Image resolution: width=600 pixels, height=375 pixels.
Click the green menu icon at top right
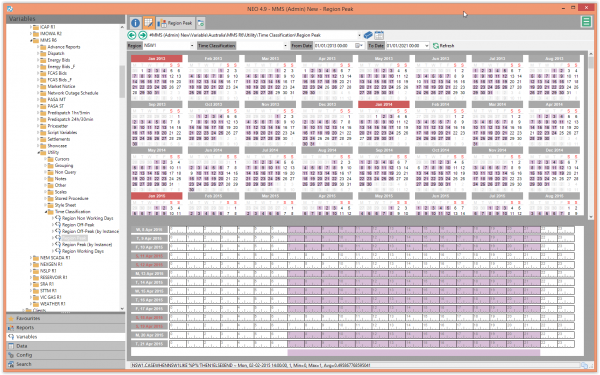pyautogui.click(x=586, y=21)
